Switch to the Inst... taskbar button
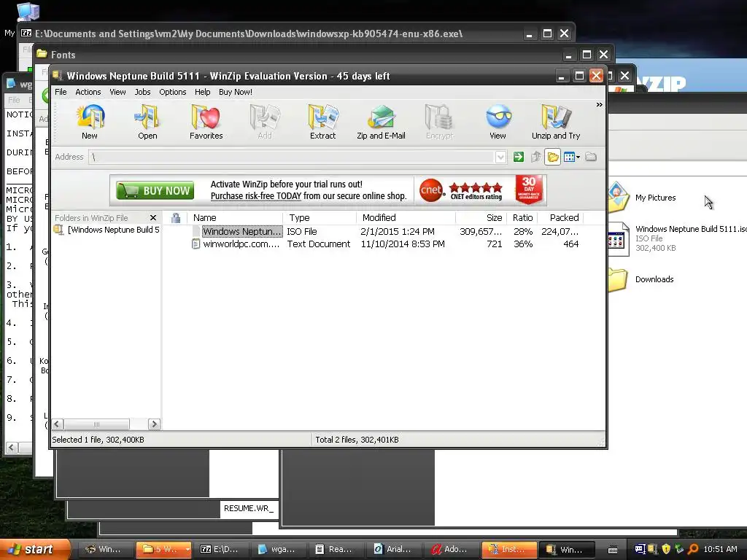This screenshot has width=747, height=560. click(x=509, y=549)
